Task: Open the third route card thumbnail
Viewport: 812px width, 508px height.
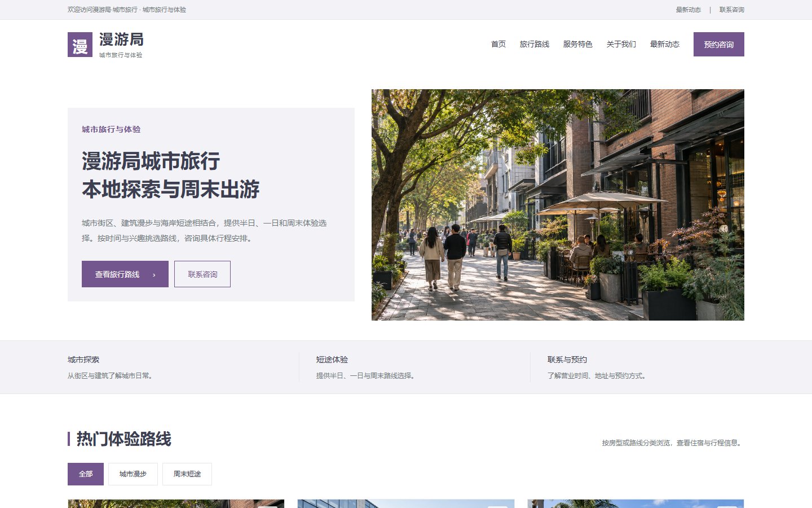Action: coord(636,503)
